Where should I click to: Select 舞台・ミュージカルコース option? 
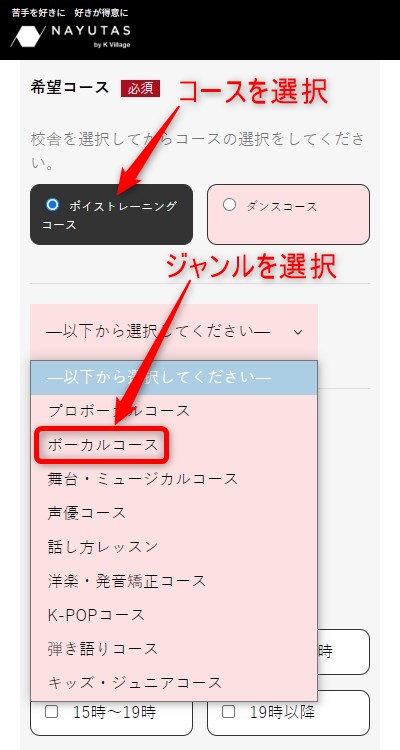[174, 479]
